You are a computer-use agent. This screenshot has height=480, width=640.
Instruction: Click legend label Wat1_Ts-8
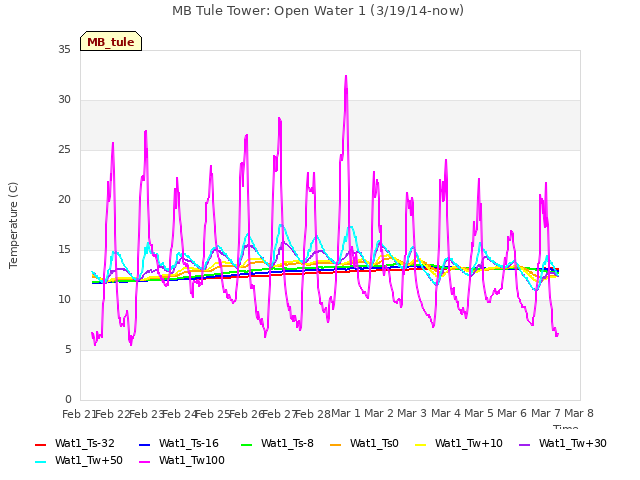[287, 444]
